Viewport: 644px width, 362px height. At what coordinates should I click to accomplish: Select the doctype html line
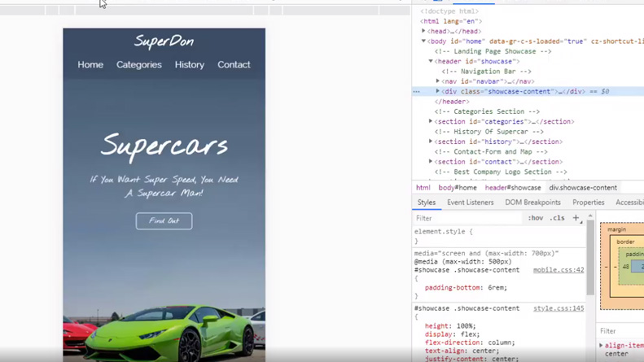(x=449, y=11)
